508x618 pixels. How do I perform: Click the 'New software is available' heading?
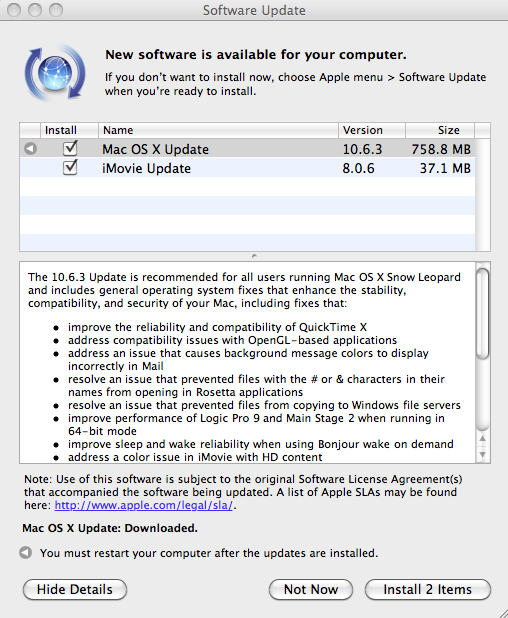click(x=256, y=54)
